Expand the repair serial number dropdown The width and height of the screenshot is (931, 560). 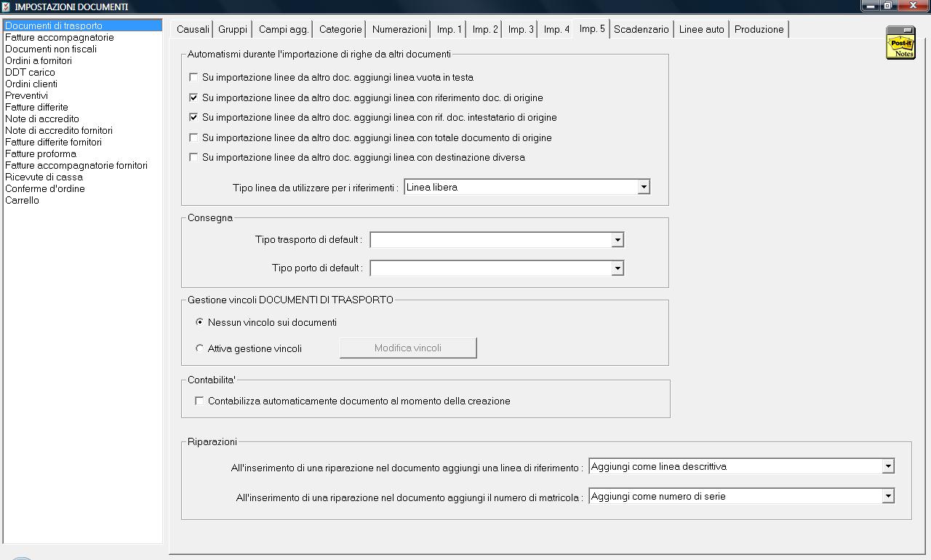[x=887, y=496]
